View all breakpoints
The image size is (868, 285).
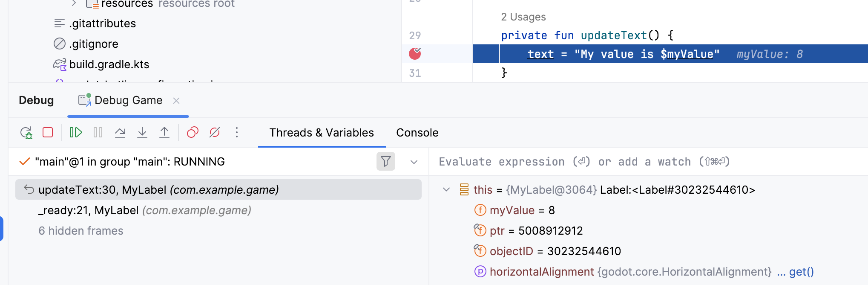tap(193, 133)
